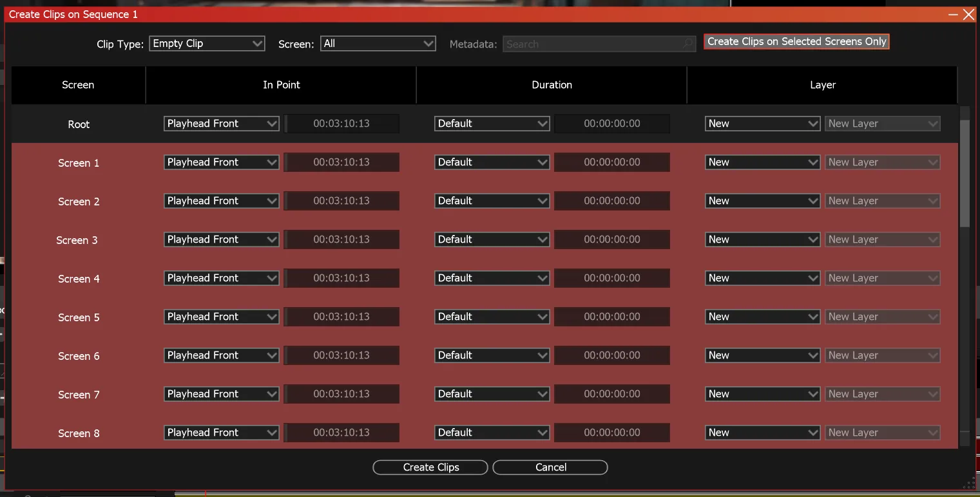980x497 pixels.
Task: Open Root row Layer New dropdown
Action: click(762, 124)
